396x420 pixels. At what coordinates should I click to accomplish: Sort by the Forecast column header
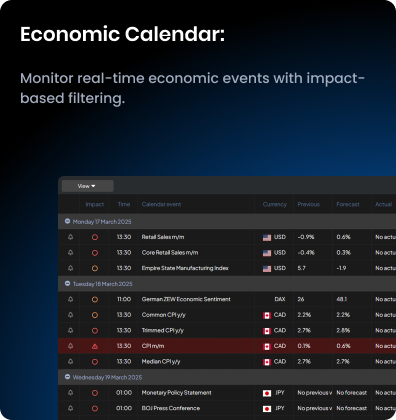click(348, 204)
